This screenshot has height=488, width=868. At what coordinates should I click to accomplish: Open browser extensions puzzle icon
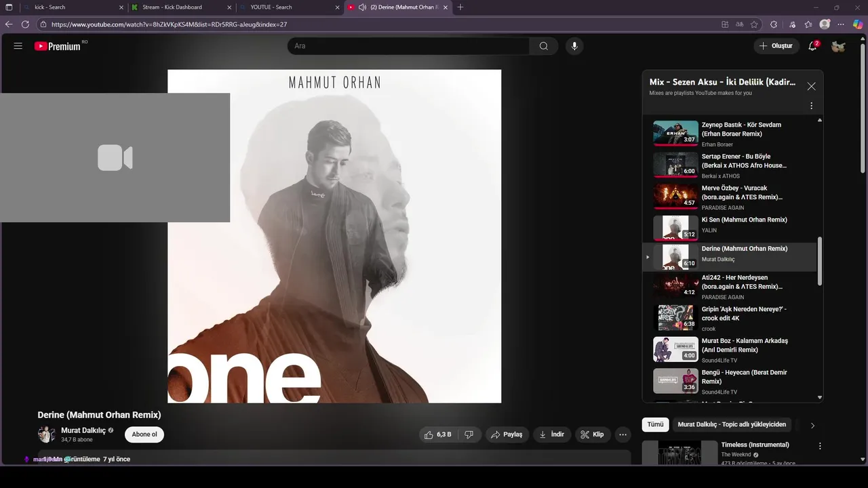[x=774, y=24]
